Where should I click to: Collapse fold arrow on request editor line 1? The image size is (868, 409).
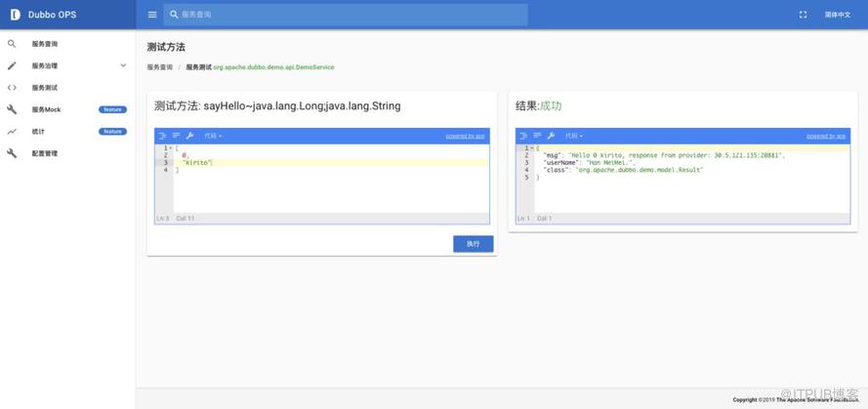171,148
